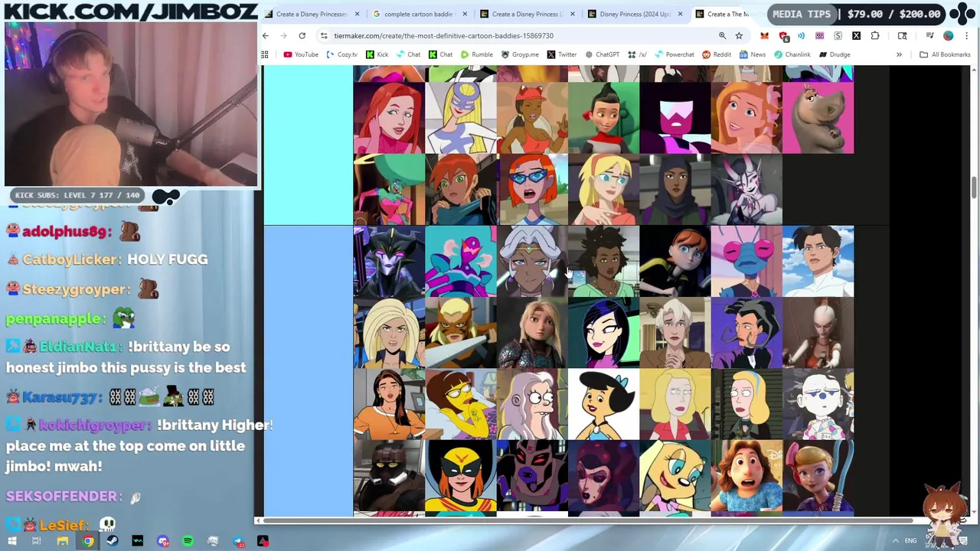
Task: Open the ChatGPT bookmark
Action: coord(603,54)
